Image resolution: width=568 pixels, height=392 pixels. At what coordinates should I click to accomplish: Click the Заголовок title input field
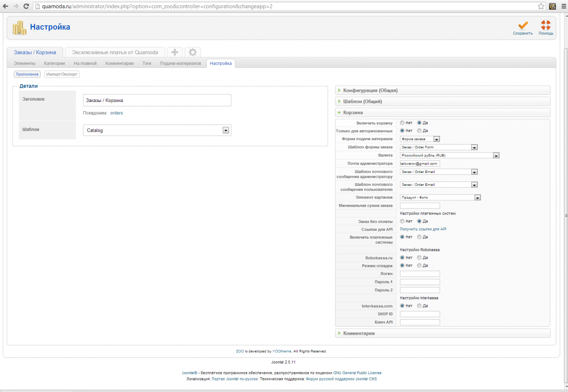[x=157, y=101]
